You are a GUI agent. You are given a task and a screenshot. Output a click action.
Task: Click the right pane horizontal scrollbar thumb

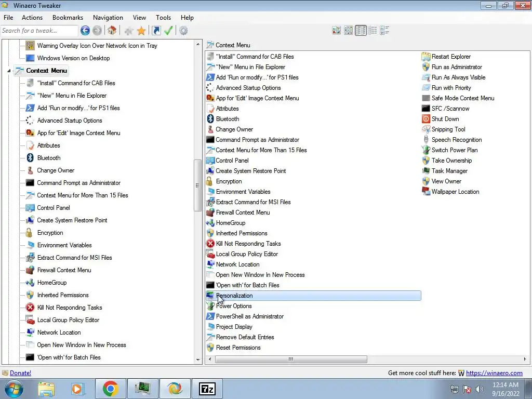tap(291, 359)
